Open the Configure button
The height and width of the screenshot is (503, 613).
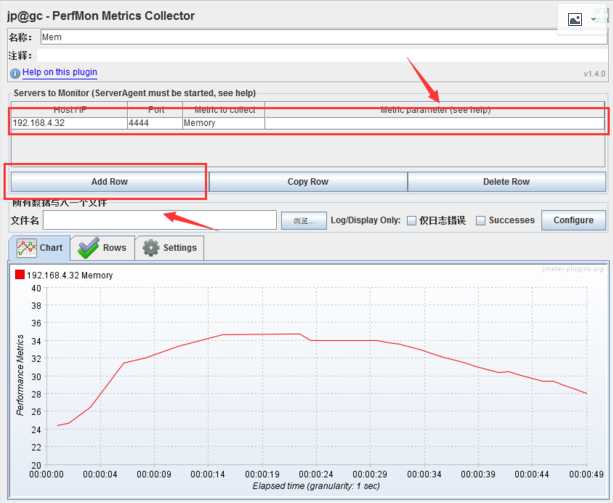click(x=574, y=220)
